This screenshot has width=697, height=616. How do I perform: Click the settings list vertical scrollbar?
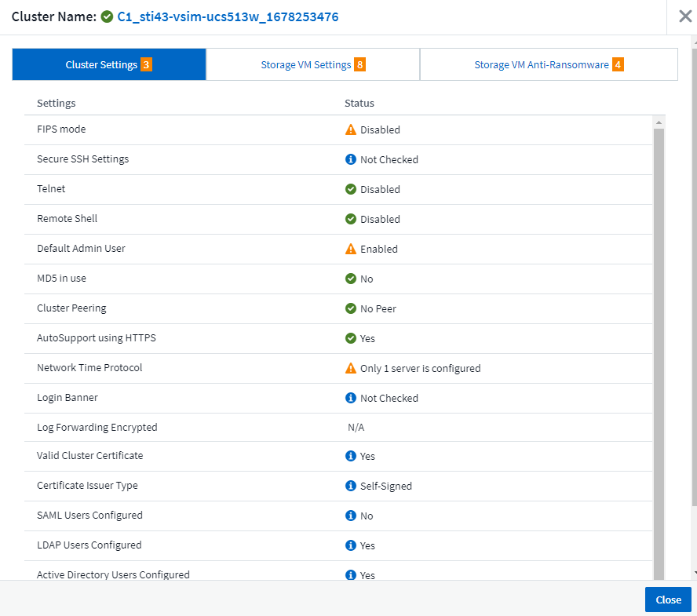click(x=659, y=345)
